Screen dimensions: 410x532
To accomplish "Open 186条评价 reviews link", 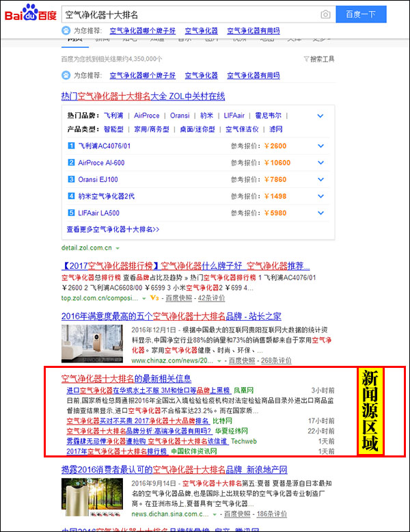I will 272,514.
